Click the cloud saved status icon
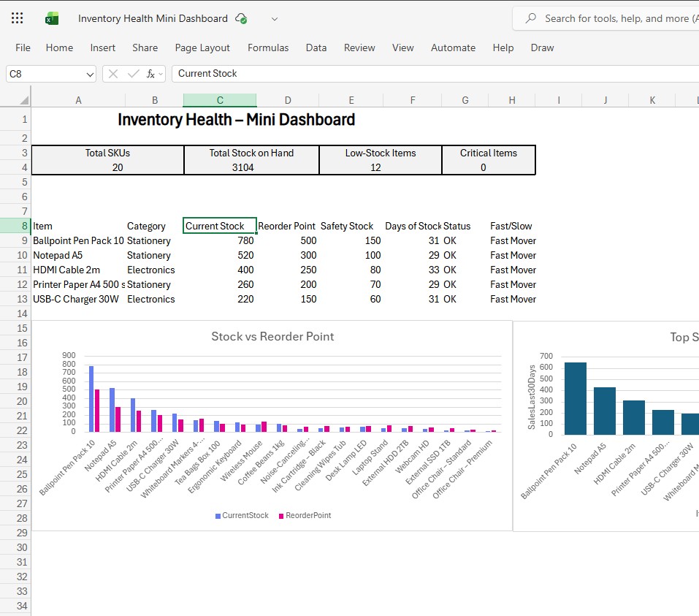699x616 pixels. click(x=241, y=18)
